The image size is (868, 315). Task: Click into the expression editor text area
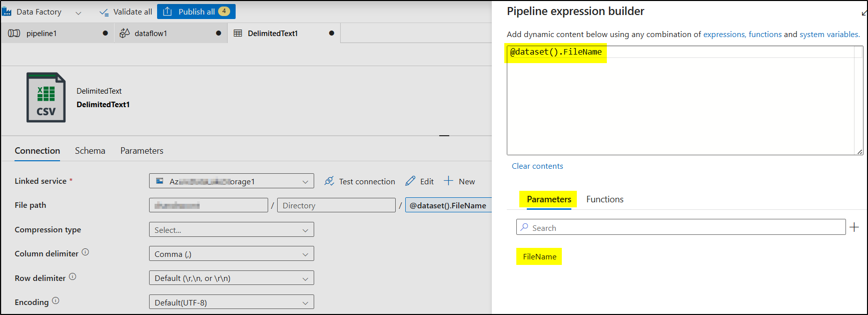(684, 100)
